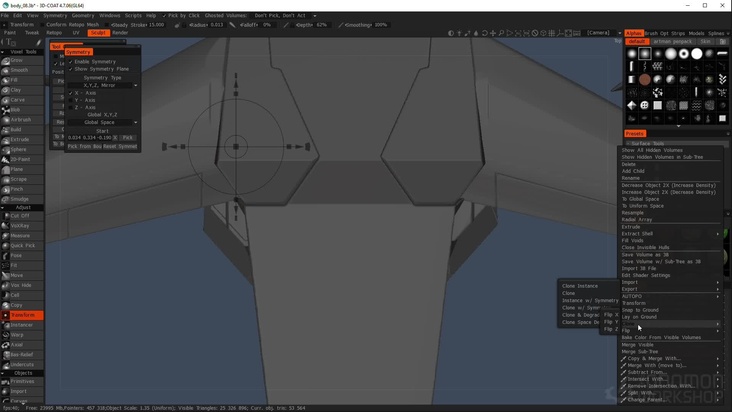Enable Y - Axis symmetry checkbox
This screenshot has width=732, height=412.
coord(71,100)
